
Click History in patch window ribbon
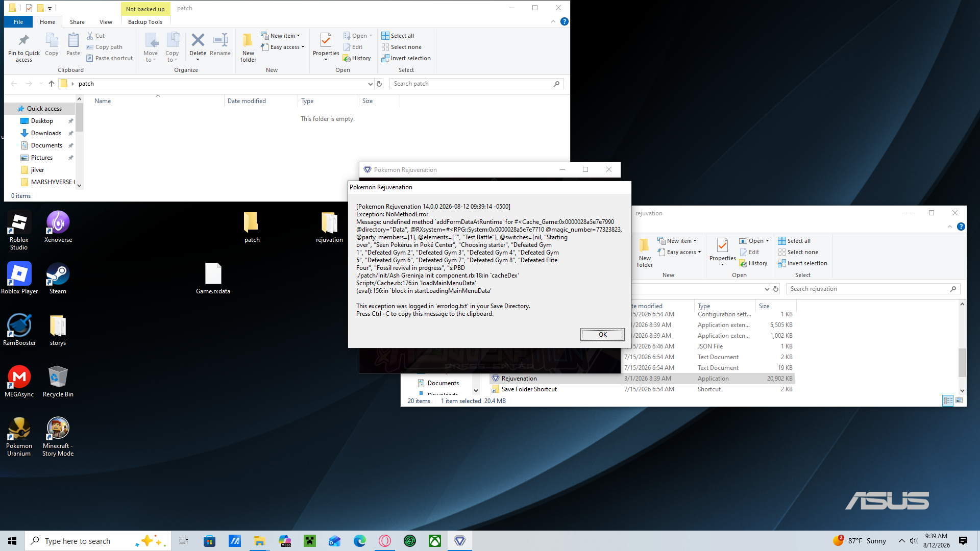[357, 58]
